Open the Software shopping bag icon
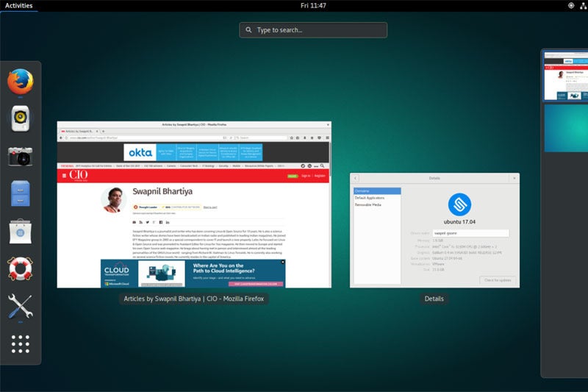The width and height of the screenshot is (588, 392). pos(21,231)
